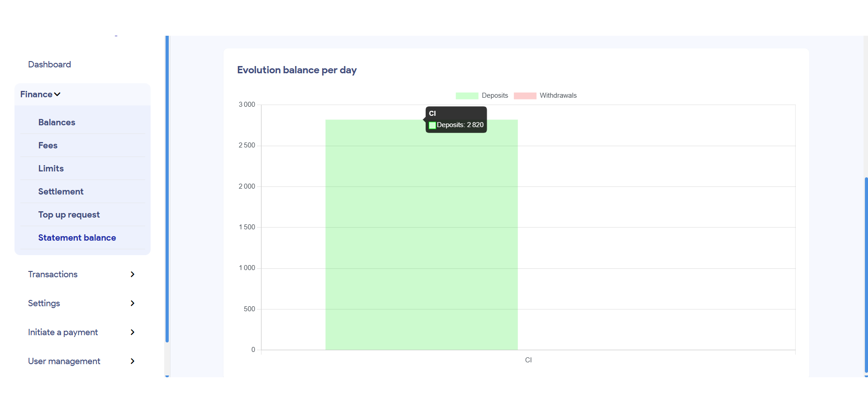The width and height of the screenshot is (868, 413).
Task: Open Top up request page
Action: (x=69, y=214)
